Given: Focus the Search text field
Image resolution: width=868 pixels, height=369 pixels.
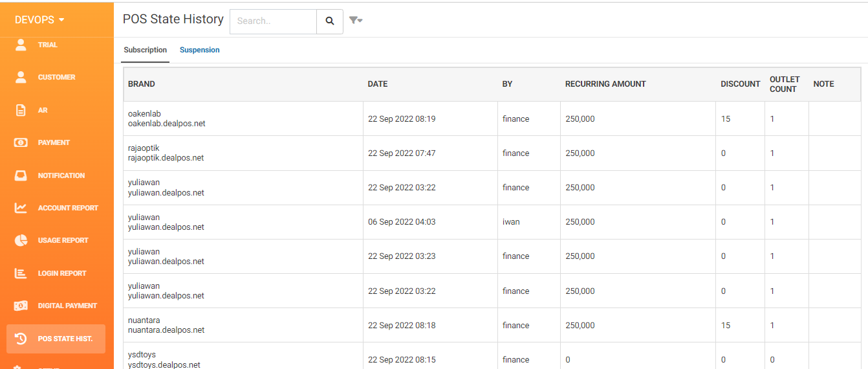Looking at the screenshot, I should tap(273, 21).
